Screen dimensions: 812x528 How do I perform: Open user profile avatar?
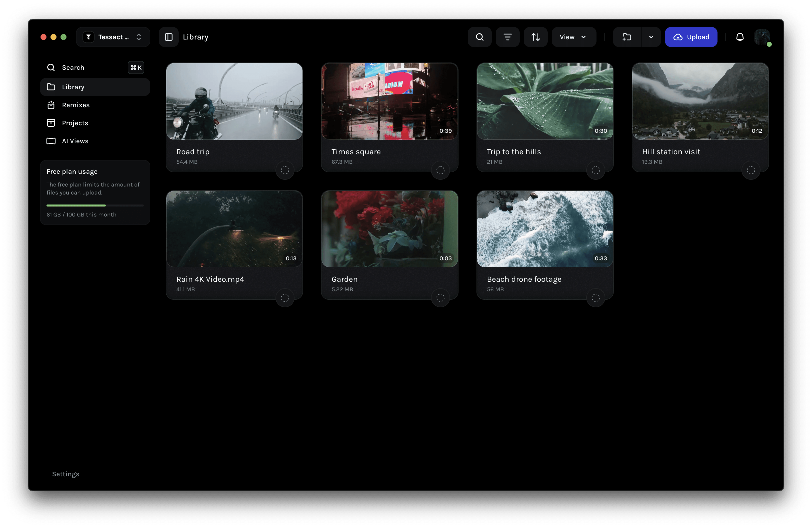pos(762,37)
